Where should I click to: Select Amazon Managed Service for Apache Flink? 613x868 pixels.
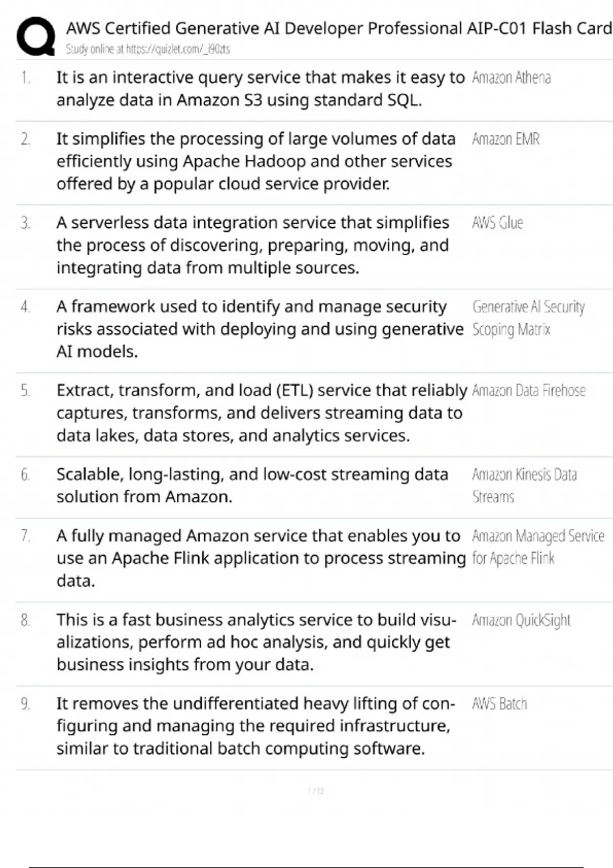pyautogui.click(x=537, y=547)
